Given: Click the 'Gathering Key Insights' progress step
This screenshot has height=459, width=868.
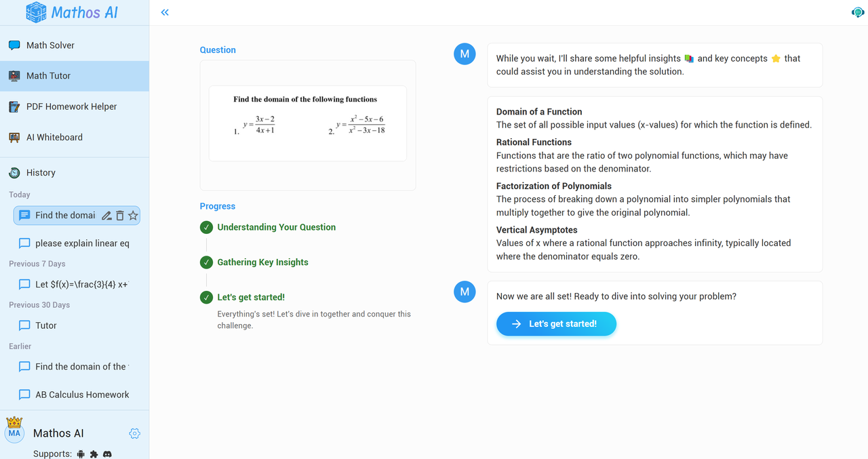Looking at the screenshot, I should (x=262, y=262).
